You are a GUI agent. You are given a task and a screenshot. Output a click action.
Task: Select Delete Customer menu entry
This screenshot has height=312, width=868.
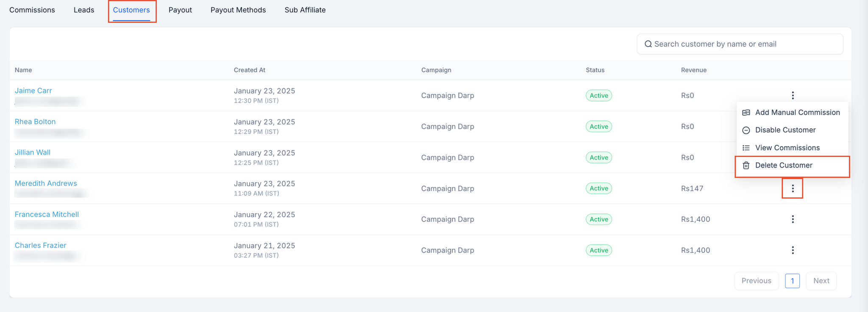[x=793, y=166]
